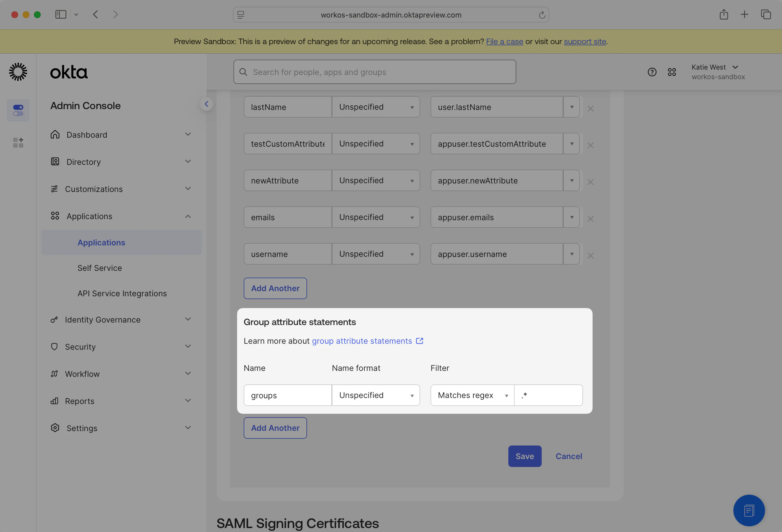Click the appuser.username value field
Screen dimensions: 782x532
[497, 254]
